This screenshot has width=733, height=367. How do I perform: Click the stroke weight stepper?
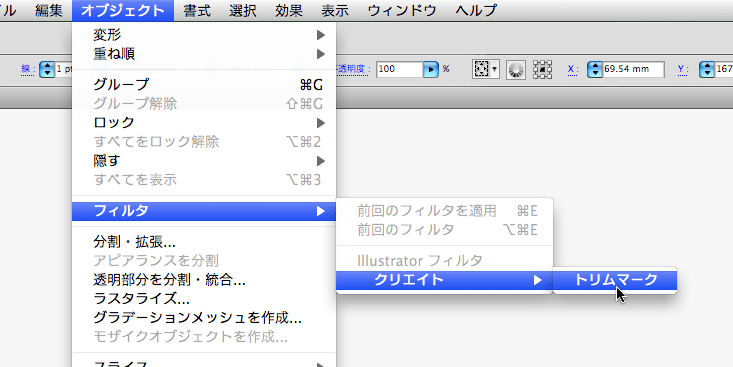47,70
